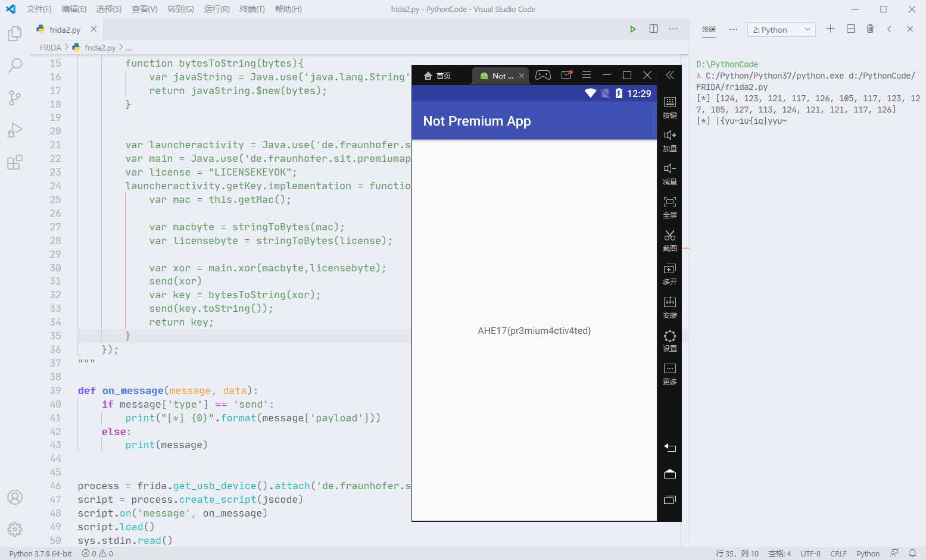Image resolution: width=926 pixels, height=560 pixels.
Task: Select the 终端 panel tab
Action: click(x=709, y=29)
